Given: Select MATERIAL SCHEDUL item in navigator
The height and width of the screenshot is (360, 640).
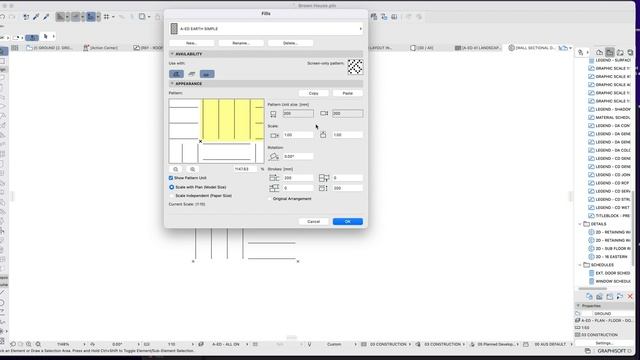Looking at the screenshot, I should point(609,118).
